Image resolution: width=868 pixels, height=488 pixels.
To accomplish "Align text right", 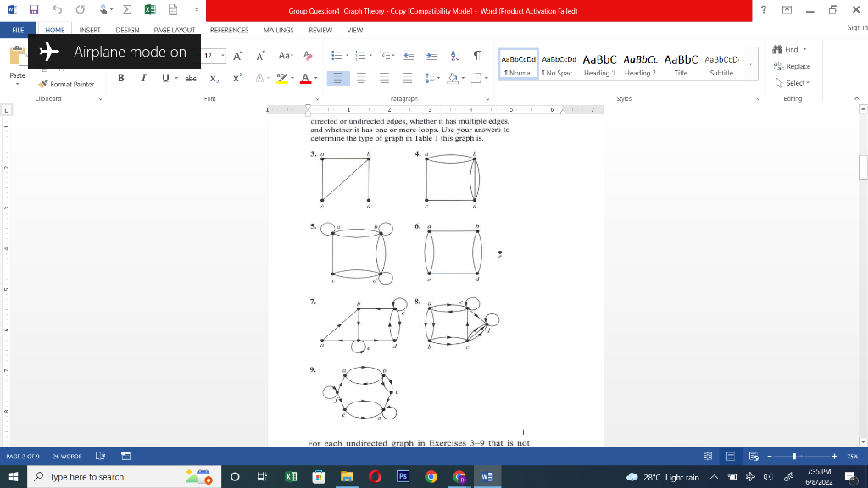I will click(x=384, y=79).
